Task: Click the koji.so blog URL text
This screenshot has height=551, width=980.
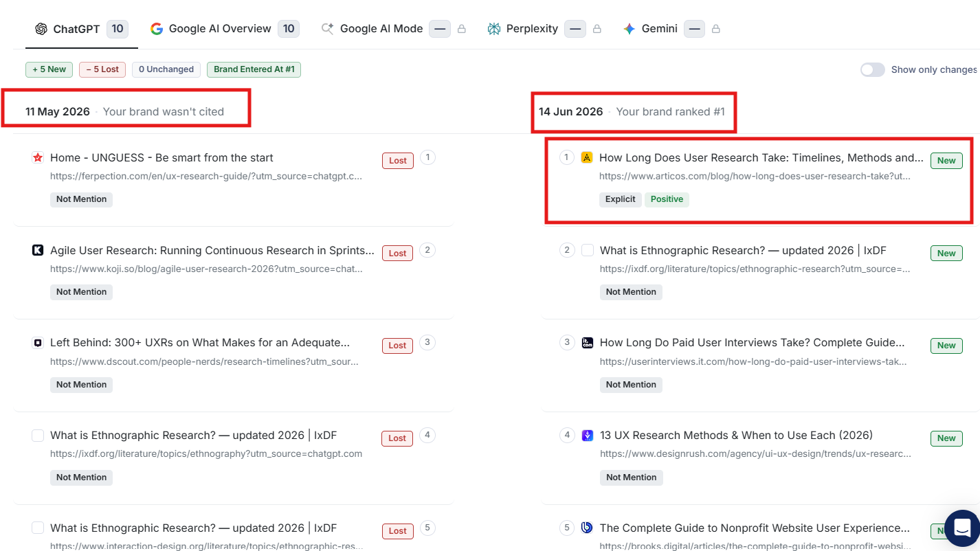Action: (x=206, y=269)
